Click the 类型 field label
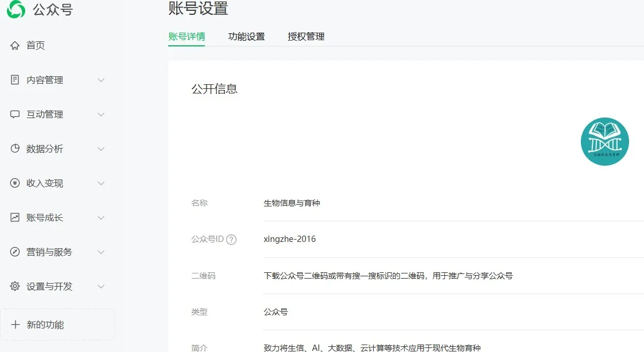Image resolution: width=644 pixels, height=352 pixels. click(199, 312)
